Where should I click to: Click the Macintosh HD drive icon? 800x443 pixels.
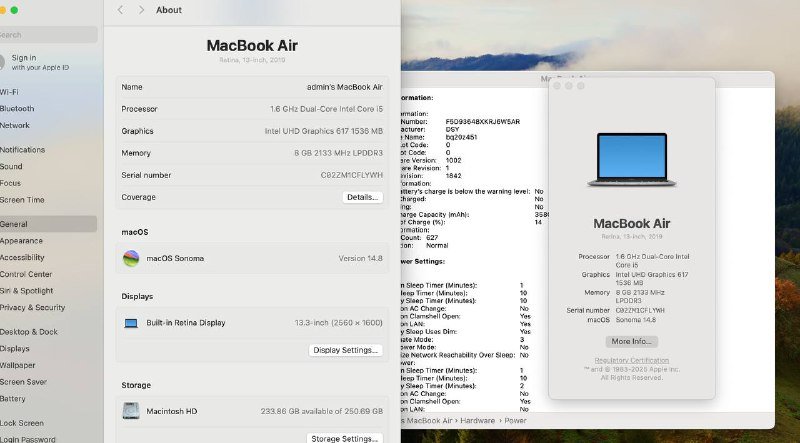[x=131, y=411]
